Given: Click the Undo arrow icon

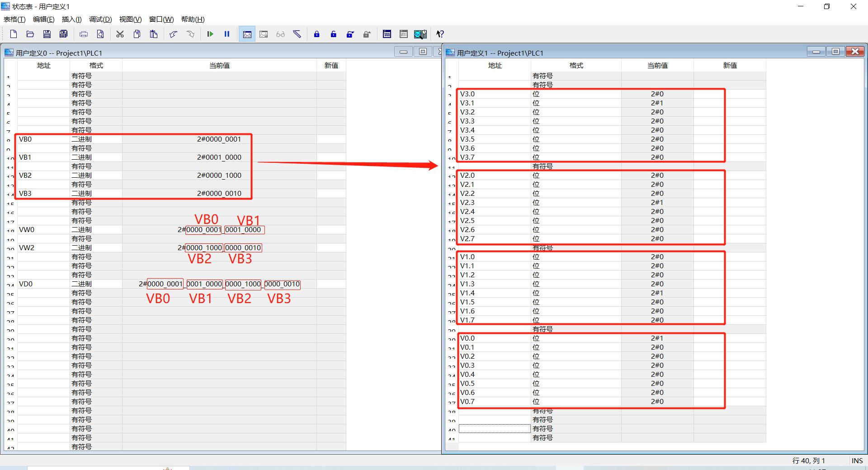Looking at the screenshot, I should pos(173,34).
